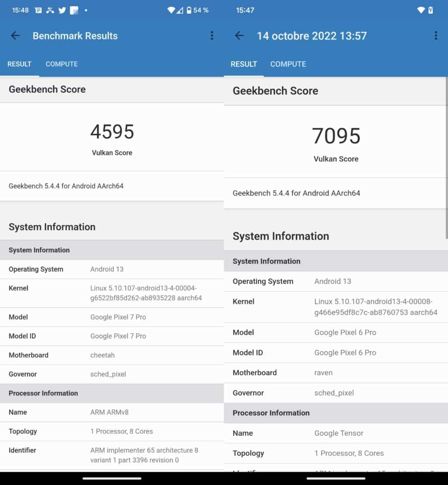This screenshot has height=485, width=448.
Task: Tap the processor name "Google Tensor"
Action: coord(338,433)
